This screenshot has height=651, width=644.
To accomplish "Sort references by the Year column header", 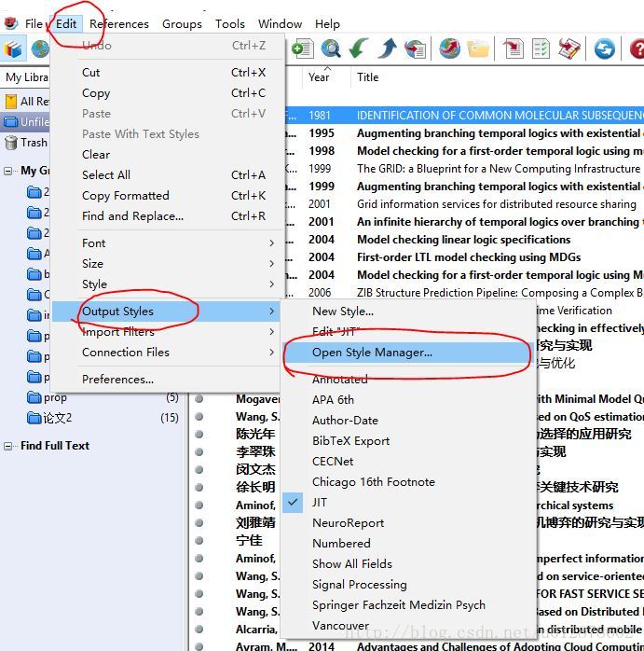I will [x=319, y=77].
